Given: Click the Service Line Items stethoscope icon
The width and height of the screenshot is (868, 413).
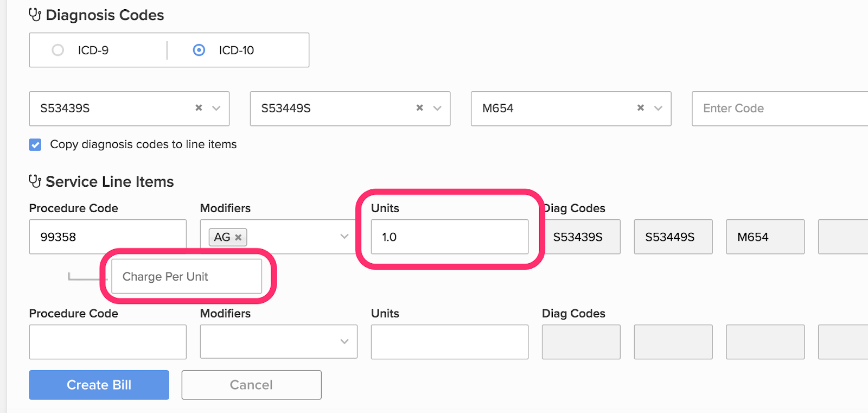Looking at the screenshot, I should 35,181.
